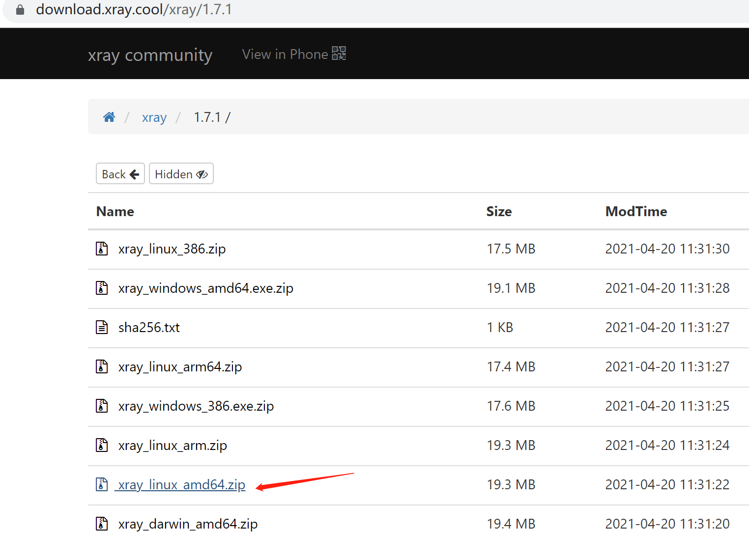
Task: Click the 17.6 MB size value
Action: (x=511, y=406)
